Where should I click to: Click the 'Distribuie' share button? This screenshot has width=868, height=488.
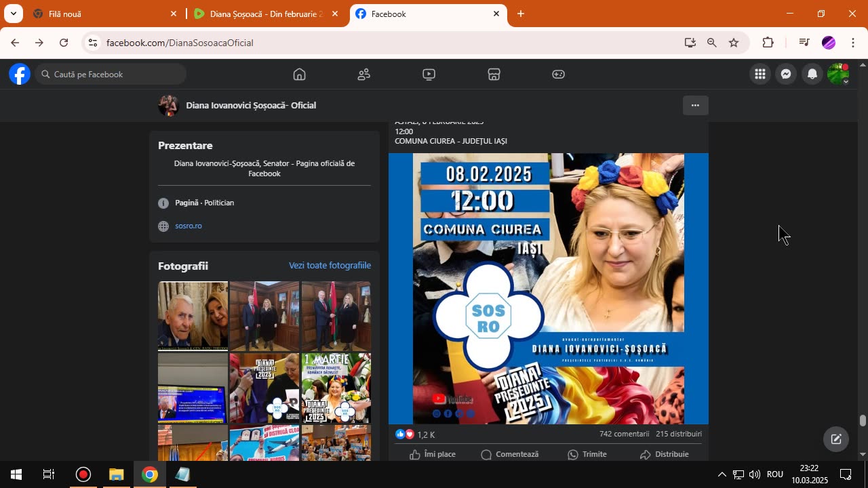664,454
